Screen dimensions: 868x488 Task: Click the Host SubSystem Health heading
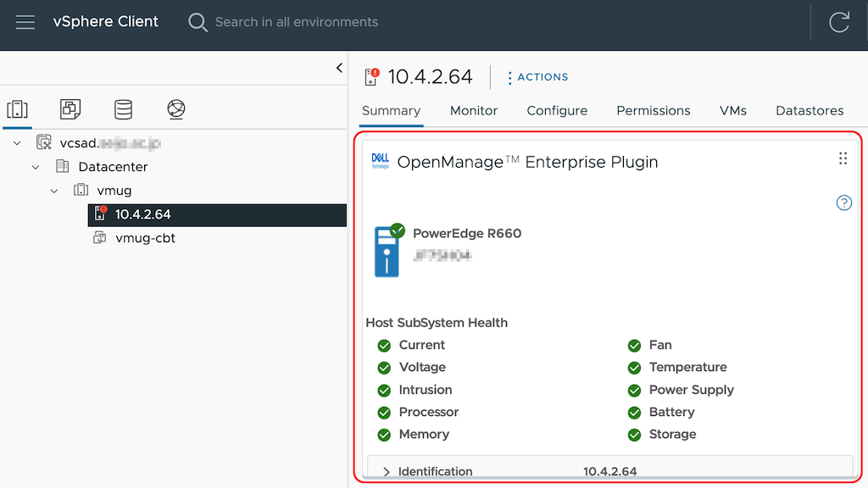pyautogui.click(x=437, y=323)
